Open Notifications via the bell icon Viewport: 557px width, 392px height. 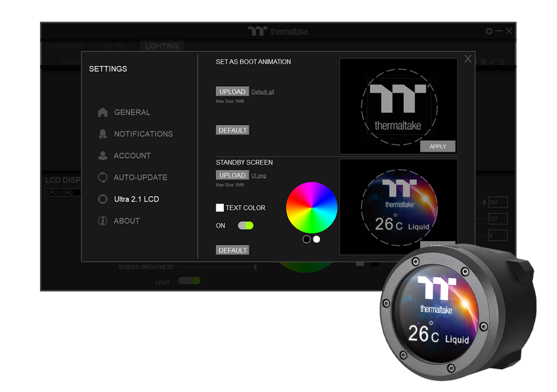click(x=102, y=133)
